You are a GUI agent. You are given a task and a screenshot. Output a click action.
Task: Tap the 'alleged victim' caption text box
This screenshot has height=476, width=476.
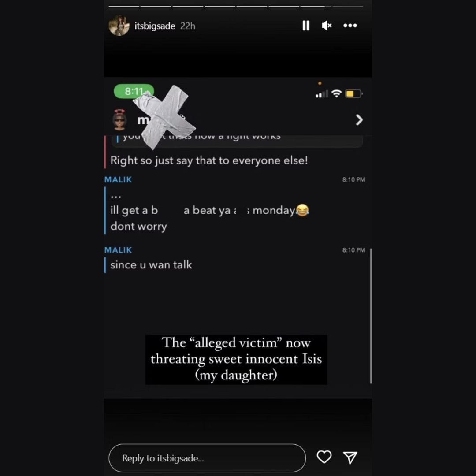pyautogui.click(x=236, y=360)
